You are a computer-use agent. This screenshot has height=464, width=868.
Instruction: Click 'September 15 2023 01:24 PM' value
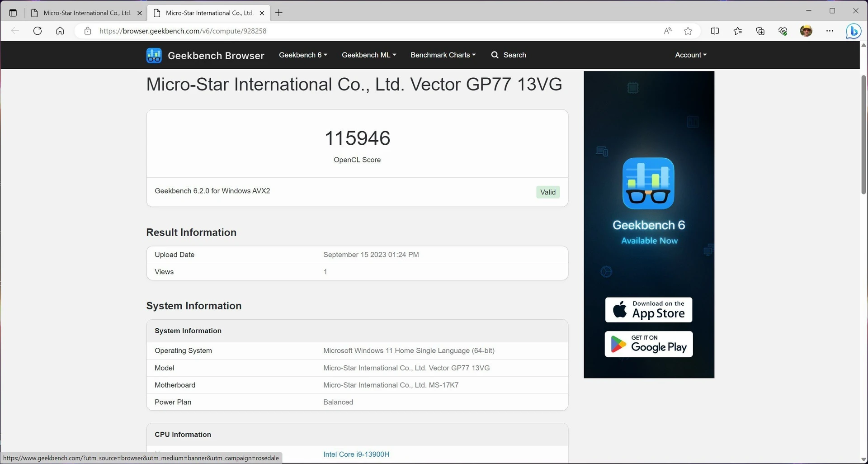pyautogui.click(x=371, y=255)
